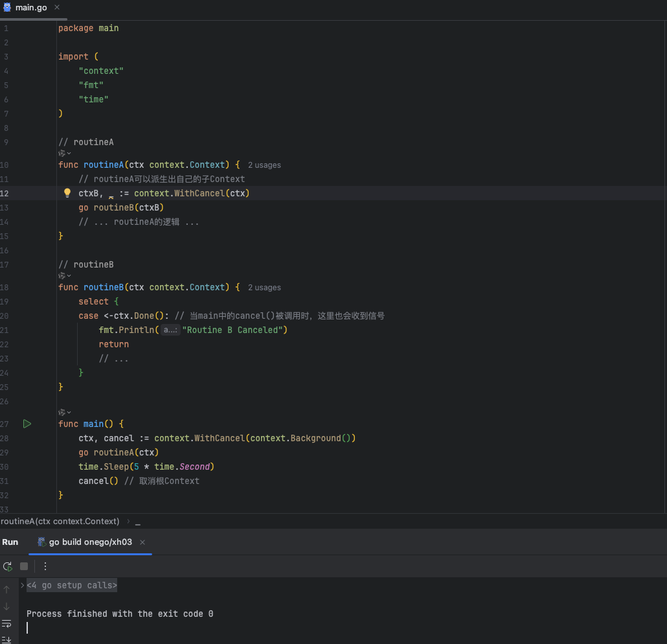Click the Up the stack trace arrow
Screen dimensions: 667x644
(x=6, y=590)
